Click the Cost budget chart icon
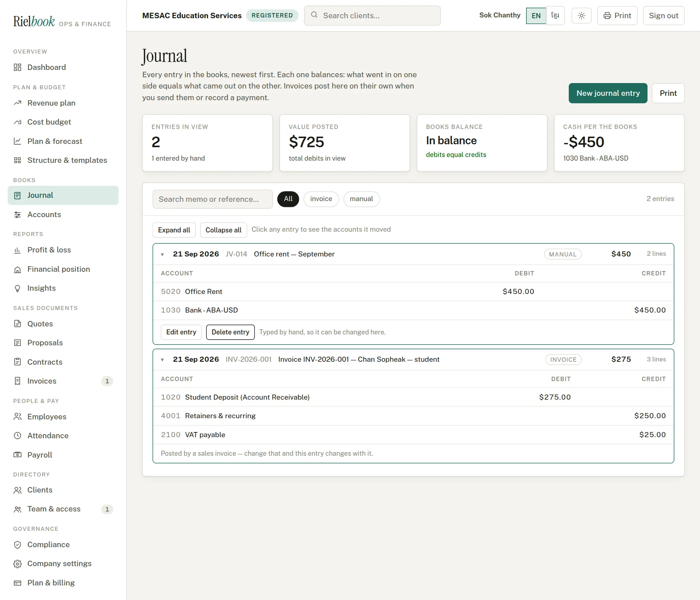700x600 pixels. click(17, 122)
